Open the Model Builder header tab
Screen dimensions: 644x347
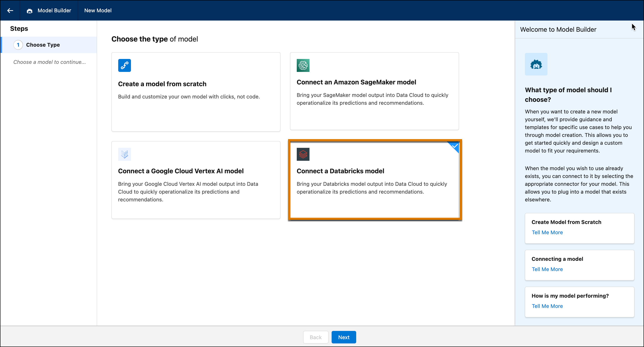[49, 10]
